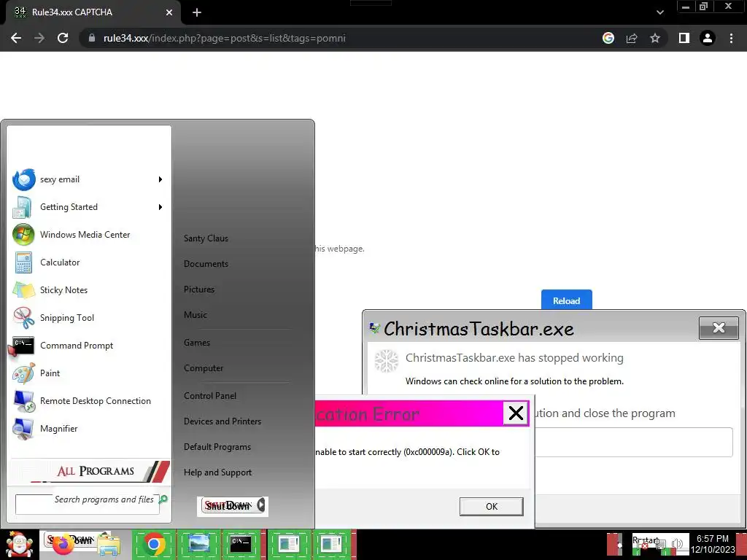
Task: Open Chrome profile avatar
Action: [708, 38]
